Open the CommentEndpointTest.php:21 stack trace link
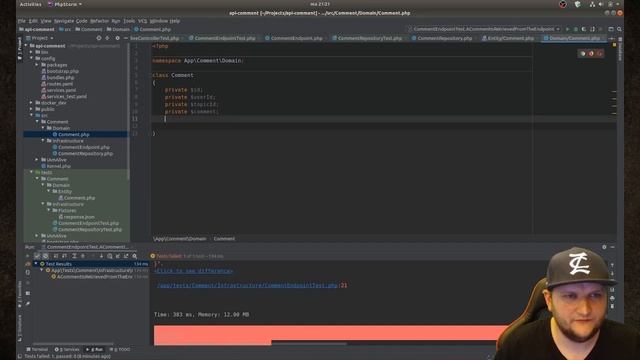This screenshot has width=640, height=360. (252, 285)
